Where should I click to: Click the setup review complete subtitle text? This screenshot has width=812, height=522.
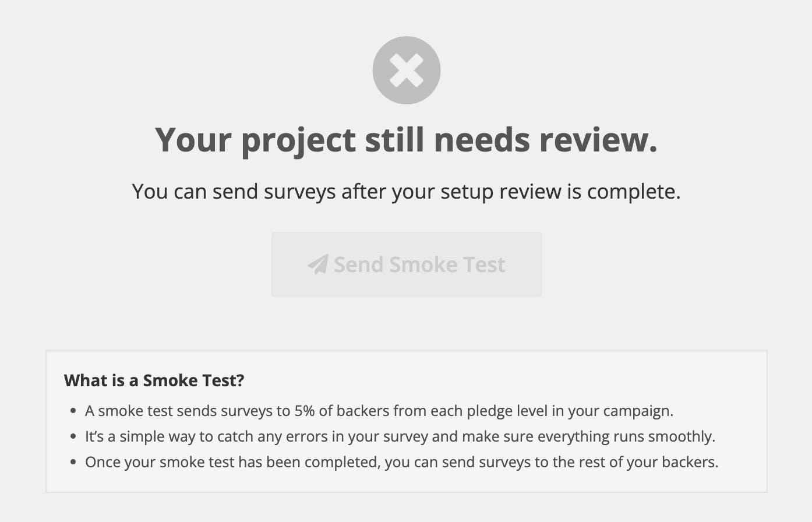pyautogui.click(x=406, y=191)
